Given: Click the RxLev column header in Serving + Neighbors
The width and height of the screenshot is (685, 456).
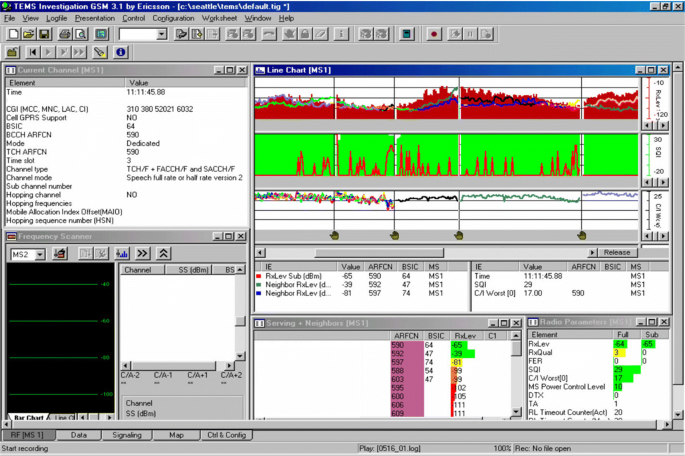Looking at the screenshot, I should click(x=466, y=335).
